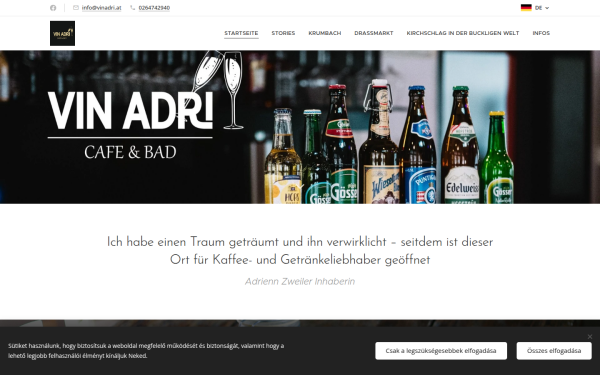This screenshot has height=375, width=600.
Task: Click the quote 'Ich habe einen Traum geträumt'
Action: coord(300,251)
